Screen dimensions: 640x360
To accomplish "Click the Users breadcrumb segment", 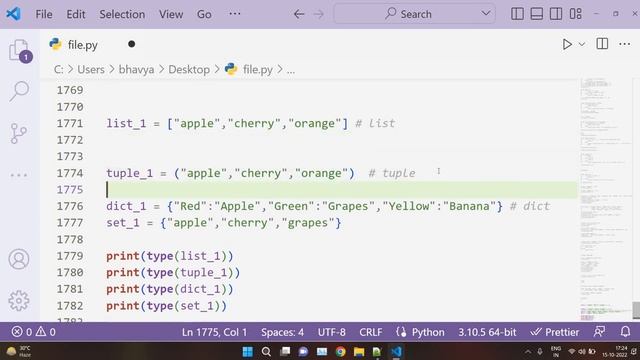I will pos(91,70).
